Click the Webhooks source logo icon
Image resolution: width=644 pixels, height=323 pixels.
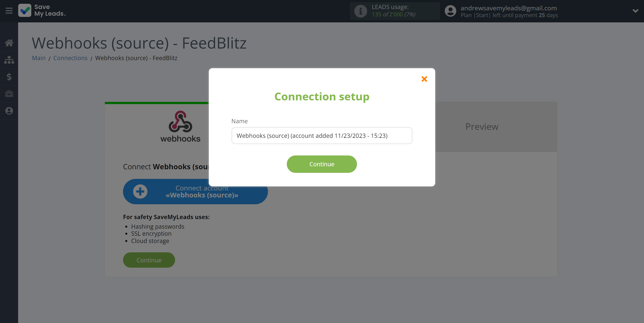[x=180, y=126]
